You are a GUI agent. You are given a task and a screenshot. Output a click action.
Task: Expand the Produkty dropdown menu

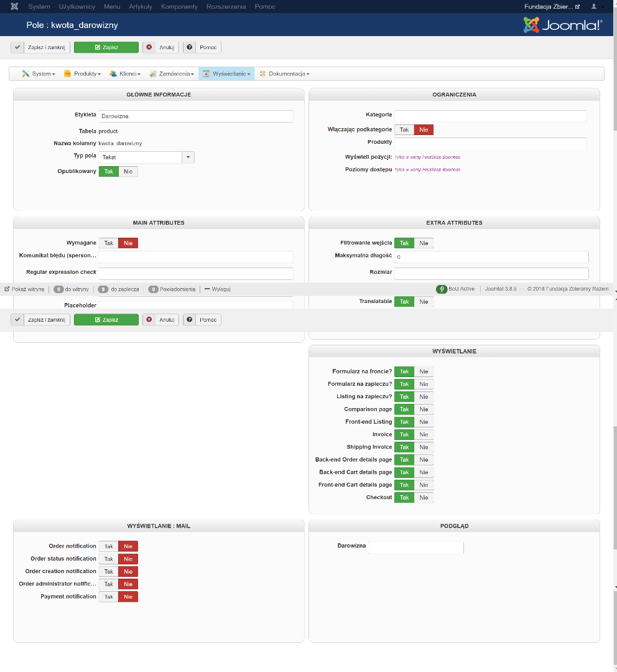click(x=82, y=73)
